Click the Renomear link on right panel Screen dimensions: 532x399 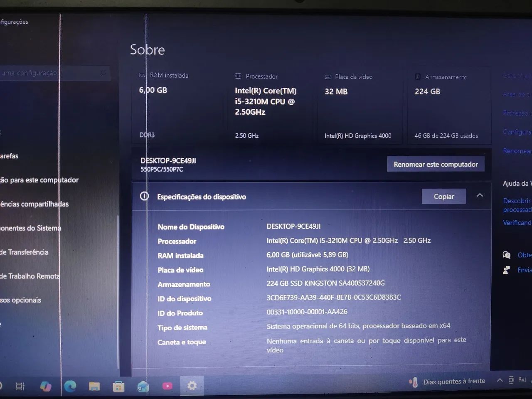(517, 151)
